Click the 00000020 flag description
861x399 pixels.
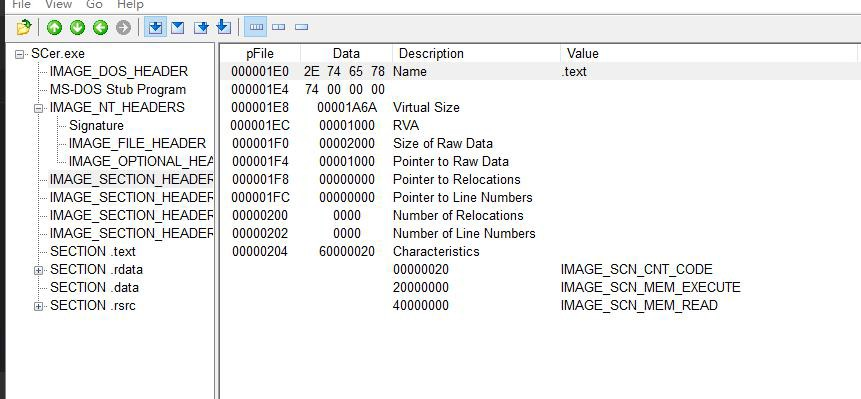421,269
